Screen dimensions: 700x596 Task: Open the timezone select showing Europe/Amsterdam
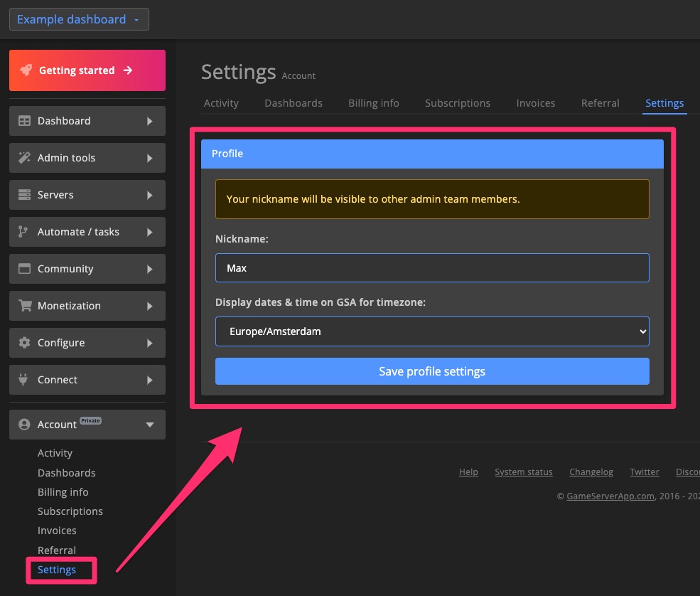[432, 331]
